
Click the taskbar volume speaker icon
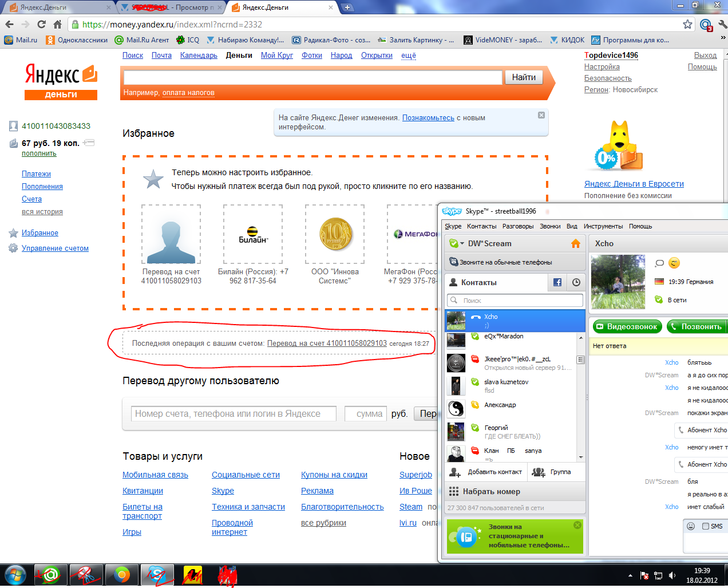pos(672,575)
